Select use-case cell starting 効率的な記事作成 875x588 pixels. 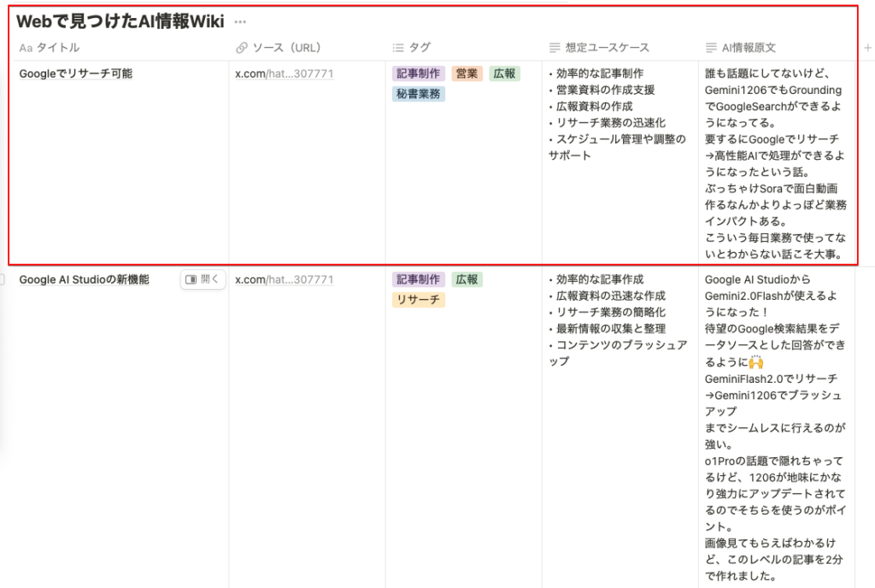pyautogui.click(x=620, y=427)
